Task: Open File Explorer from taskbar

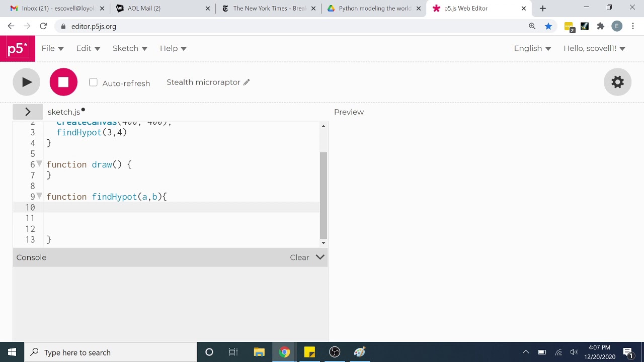Action: 259,352
